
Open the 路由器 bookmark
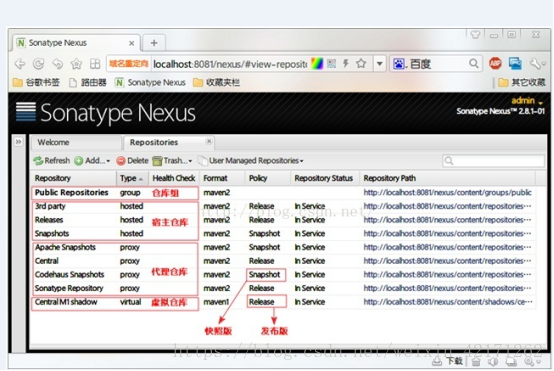click(x=88, y=82)
